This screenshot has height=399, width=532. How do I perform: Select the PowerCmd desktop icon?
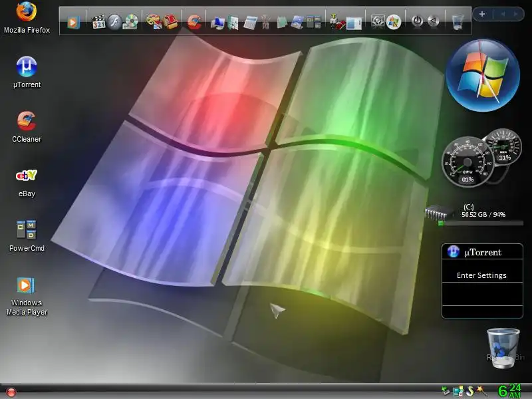tap(27, 236)
